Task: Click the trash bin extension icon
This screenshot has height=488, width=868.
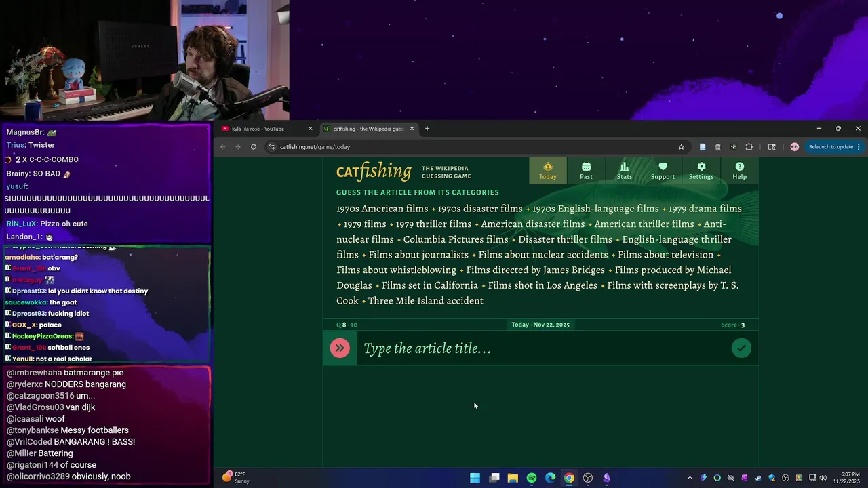Action: (x=718, y=146)
